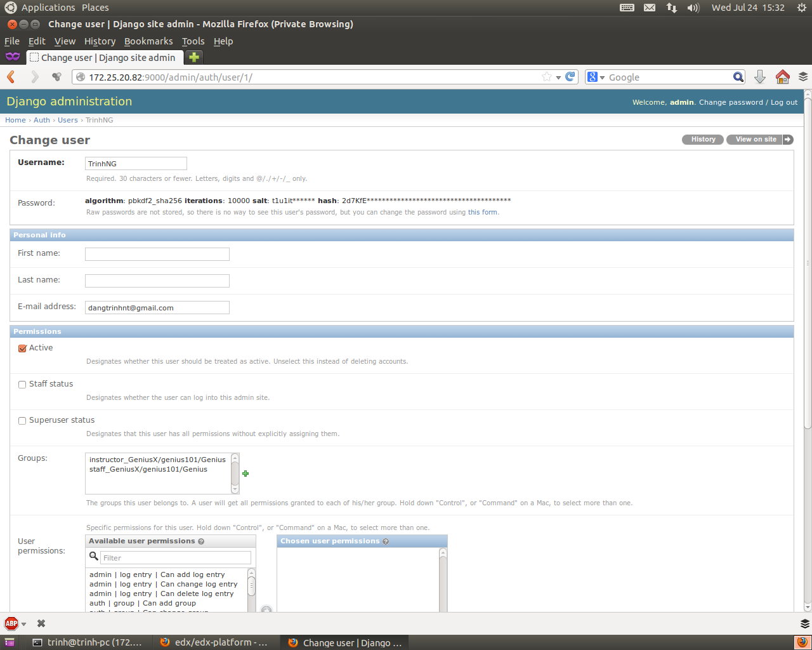Click the Users breadcrumb link
This screenshot has height=650, width=812.
click(x=68, y=120)
